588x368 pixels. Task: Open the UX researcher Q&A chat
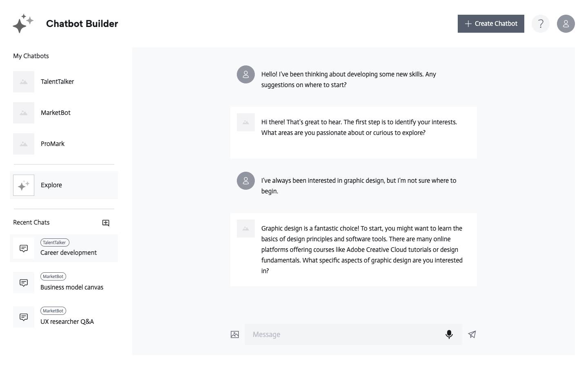pyautogui.click(x=67, y=322)
